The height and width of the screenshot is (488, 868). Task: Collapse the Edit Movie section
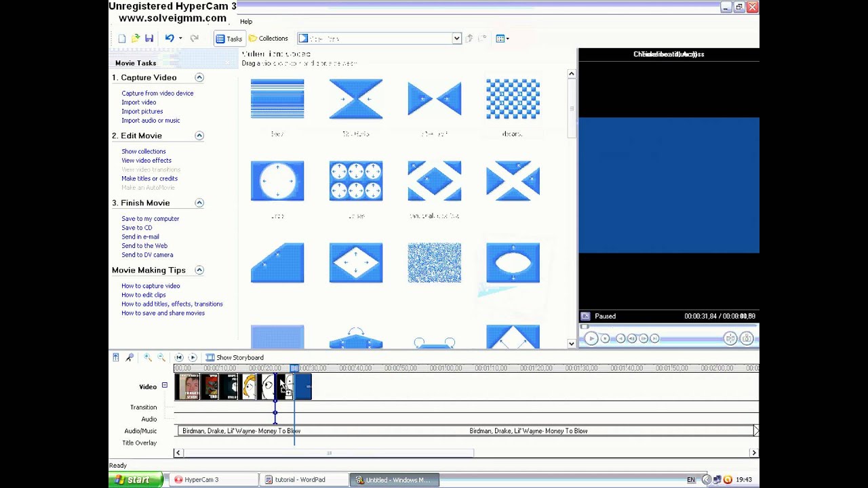(x=199, y=136)
